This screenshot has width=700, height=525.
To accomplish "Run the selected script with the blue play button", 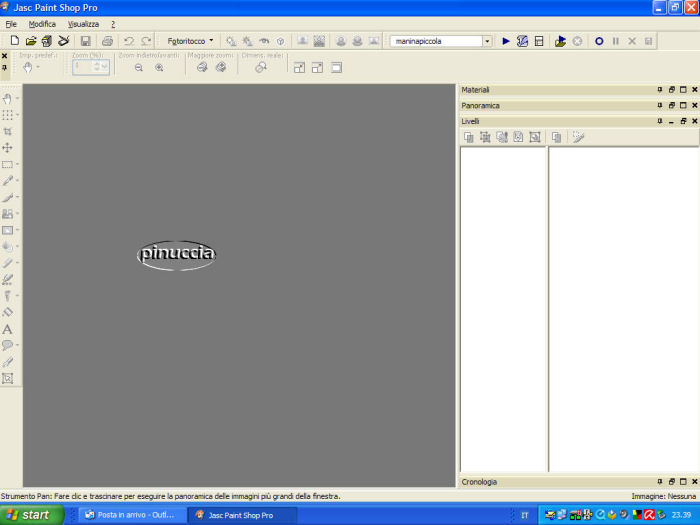I will pyautogui.click(x=506, y=41).
